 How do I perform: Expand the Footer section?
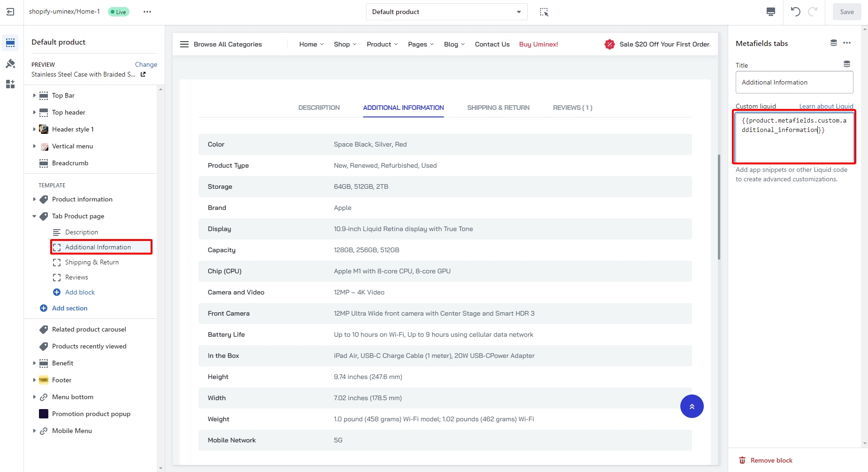[34, 380]
